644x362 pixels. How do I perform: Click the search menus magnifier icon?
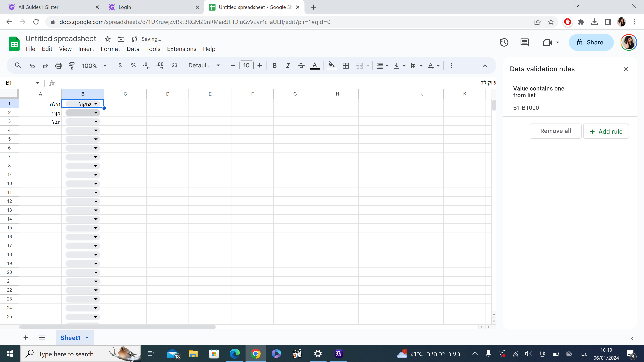click(18, 66)
